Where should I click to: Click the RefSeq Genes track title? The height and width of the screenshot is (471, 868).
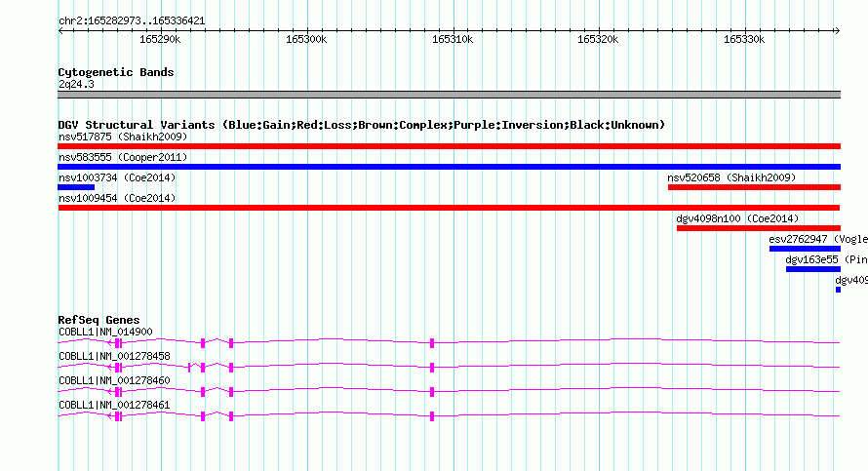(99, 320)
